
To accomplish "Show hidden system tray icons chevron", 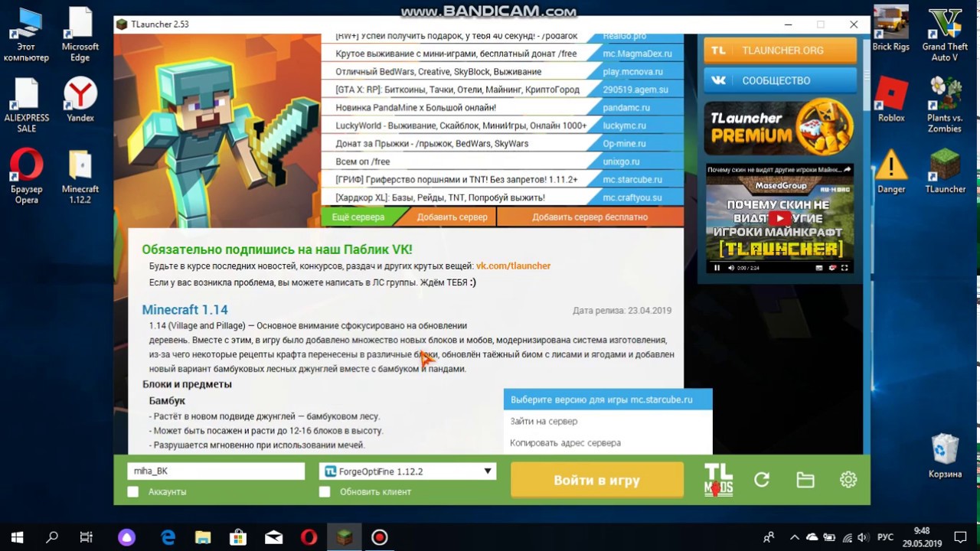I will pos(795,538).
